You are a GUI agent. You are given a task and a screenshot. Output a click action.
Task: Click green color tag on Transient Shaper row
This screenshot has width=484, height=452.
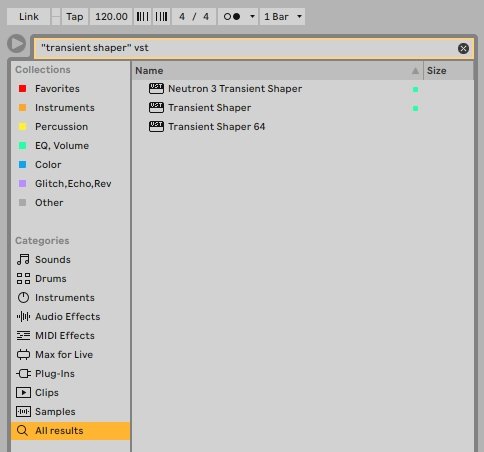click(415, 108)
